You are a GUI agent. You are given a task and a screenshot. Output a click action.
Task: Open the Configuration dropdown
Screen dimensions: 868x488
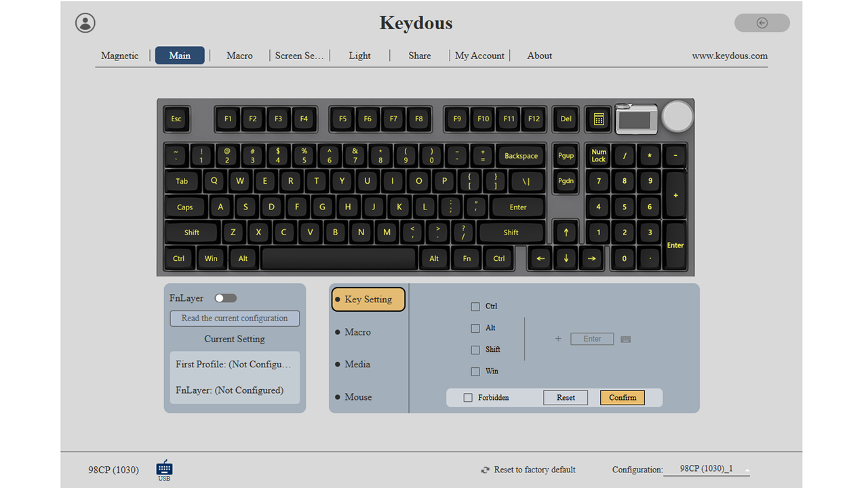coord(707,469)
